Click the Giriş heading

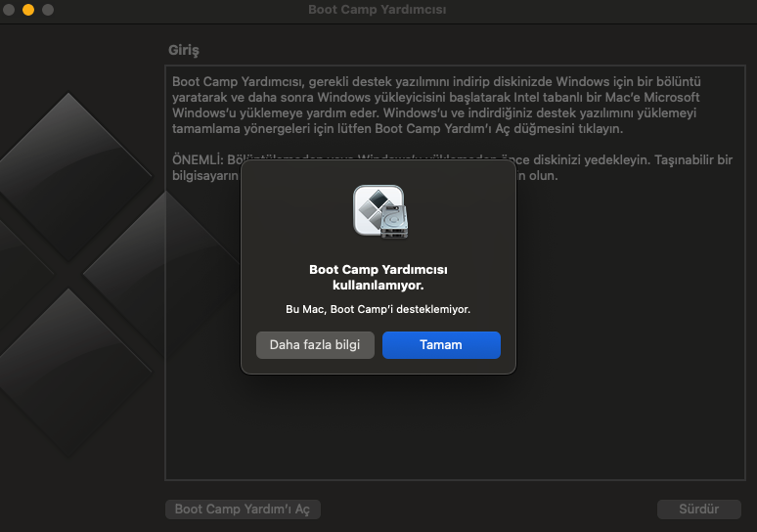tap(184, 50)
